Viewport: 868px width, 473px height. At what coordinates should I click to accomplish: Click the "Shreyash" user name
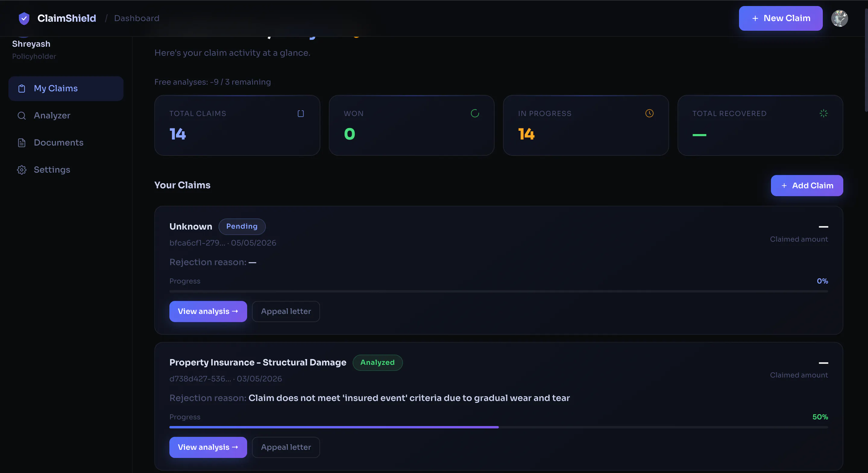coord(31,44)
